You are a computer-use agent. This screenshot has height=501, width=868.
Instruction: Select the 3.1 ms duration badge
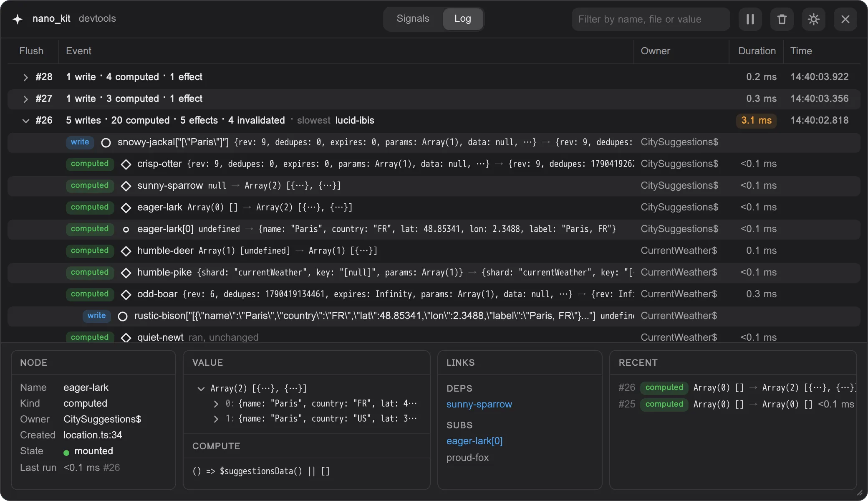tap(756, 120)
